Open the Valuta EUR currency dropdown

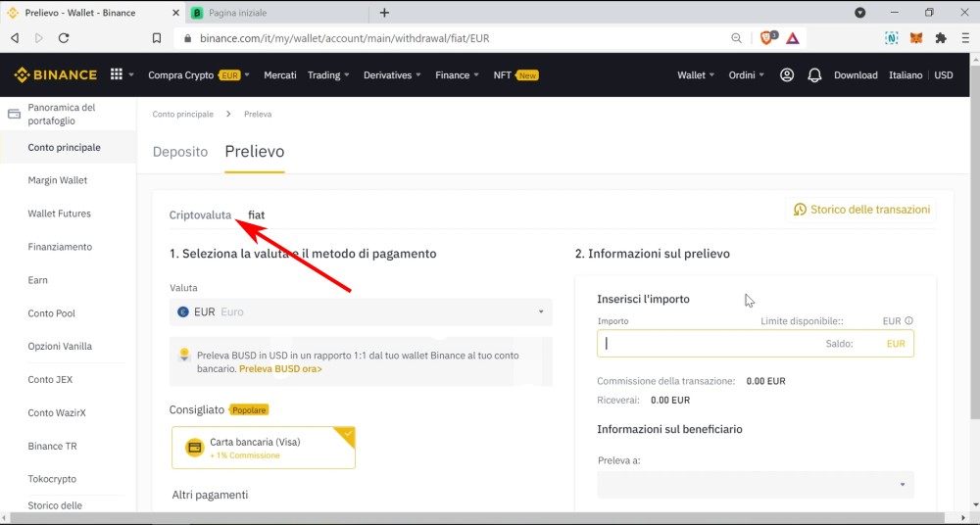(361, 311)
